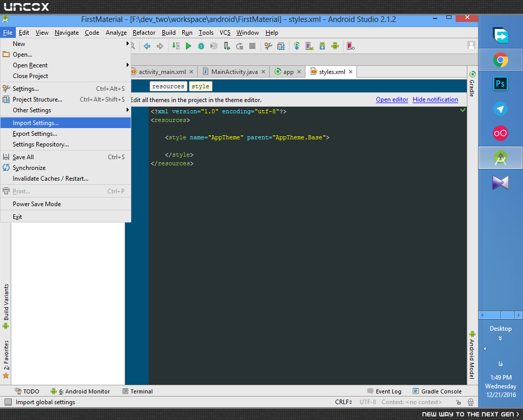523x420 pixels.
Task: Click the Stop square icon
Action: pyautogui.click(x=252, y=46)
